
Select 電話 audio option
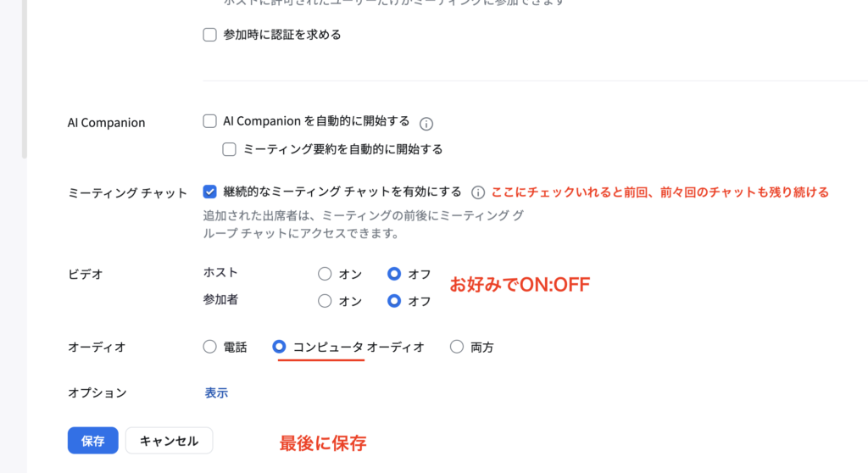pyautogui.click(x=210, y=347)
